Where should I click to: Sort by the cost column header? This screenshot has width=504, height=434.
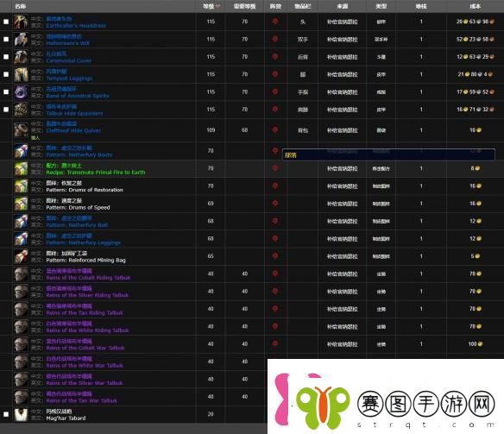pos(476,6)
